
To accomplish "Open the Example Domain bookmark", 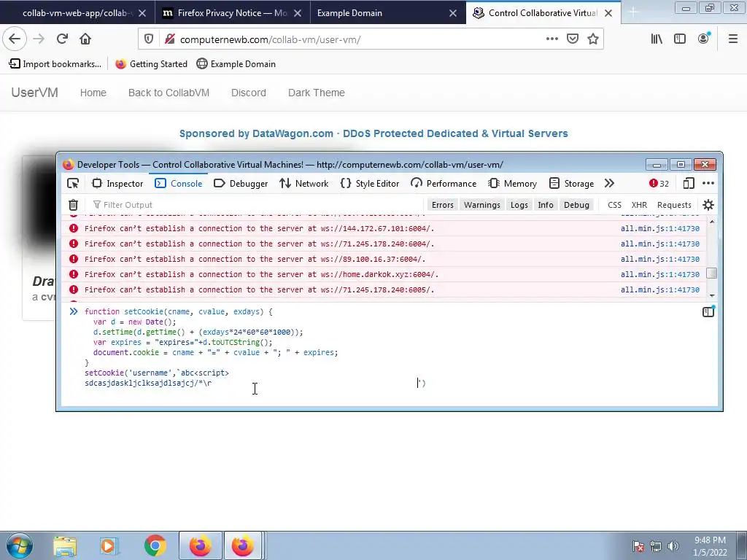I will [x=236, y=64].
